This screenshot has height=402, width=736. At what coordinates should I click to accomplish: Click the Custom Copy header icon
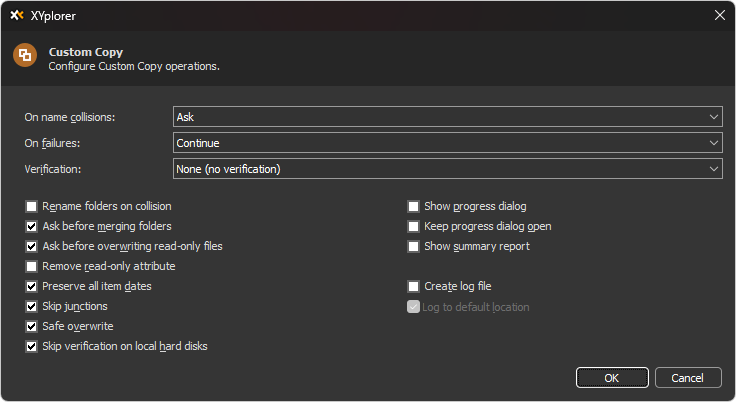coord(25,57)
